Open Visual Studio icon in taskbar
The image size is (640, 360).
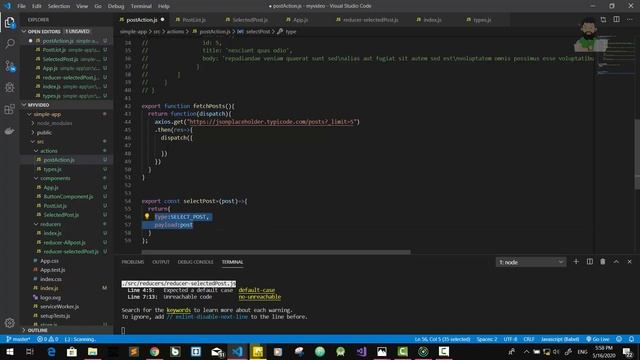pyautogui.click(x=361, y=351)
